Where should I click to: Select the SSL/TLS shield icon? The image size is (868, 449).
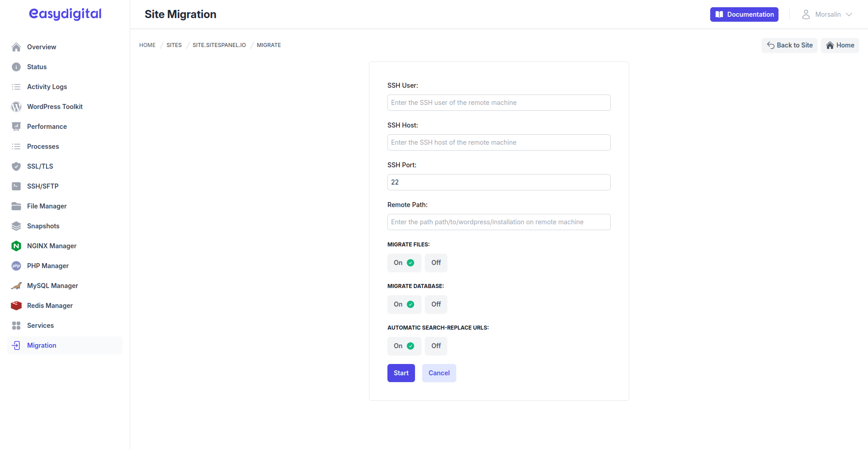pos(16,166)
